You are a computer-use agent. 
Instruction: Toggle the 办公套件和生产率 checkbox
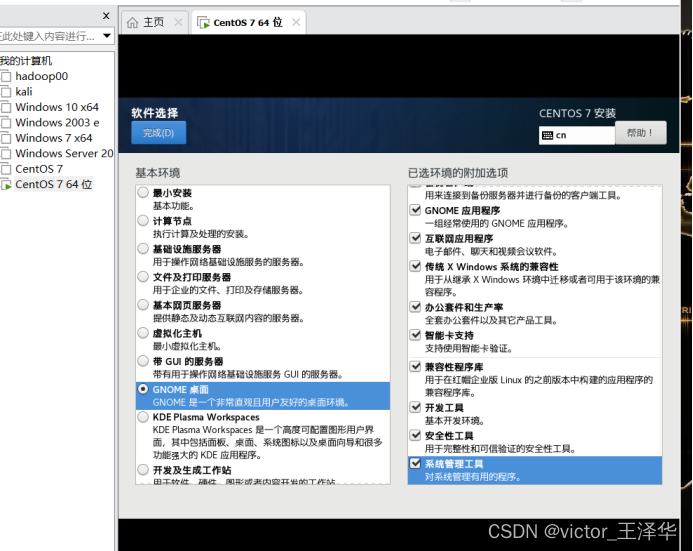[415, 307]
